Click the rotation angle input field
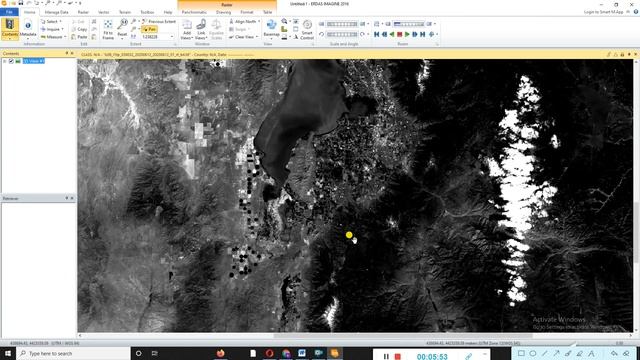This screenshot has width=640, height=360. tap(342, 35)
